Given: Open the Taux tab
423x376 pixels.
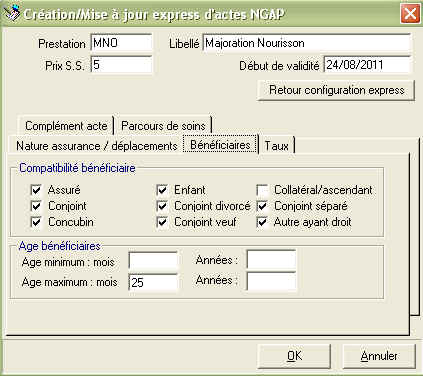Looking at the screenshot, I should pos(277,146).
